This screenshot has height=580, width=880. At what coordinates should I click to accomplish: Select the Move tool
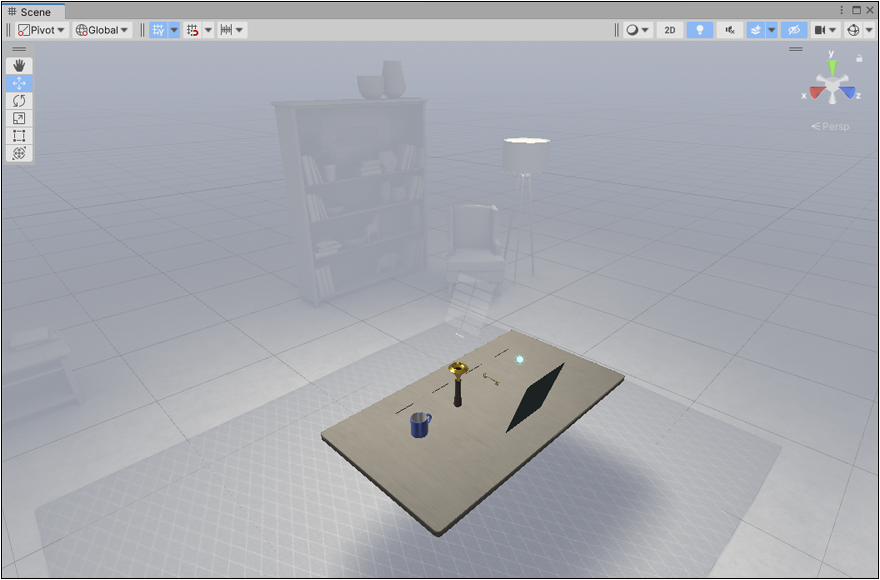point(19,84)
